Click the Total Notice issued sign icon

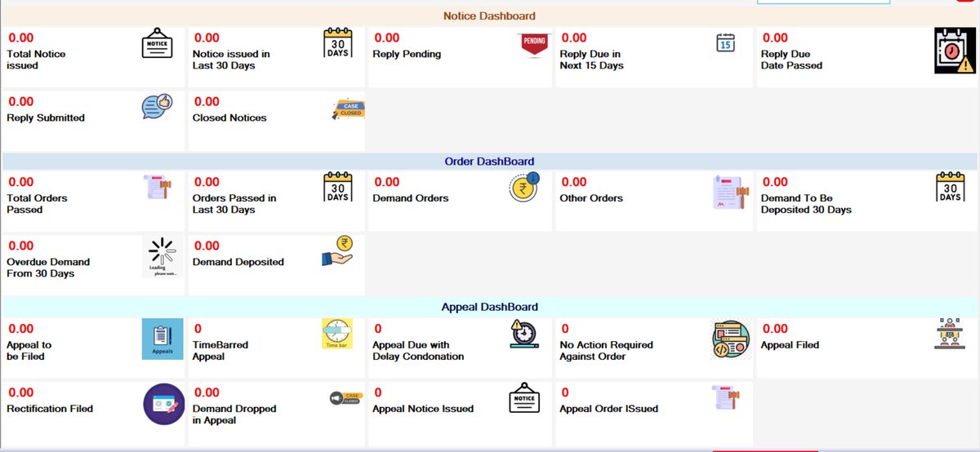tap(158, 43)
